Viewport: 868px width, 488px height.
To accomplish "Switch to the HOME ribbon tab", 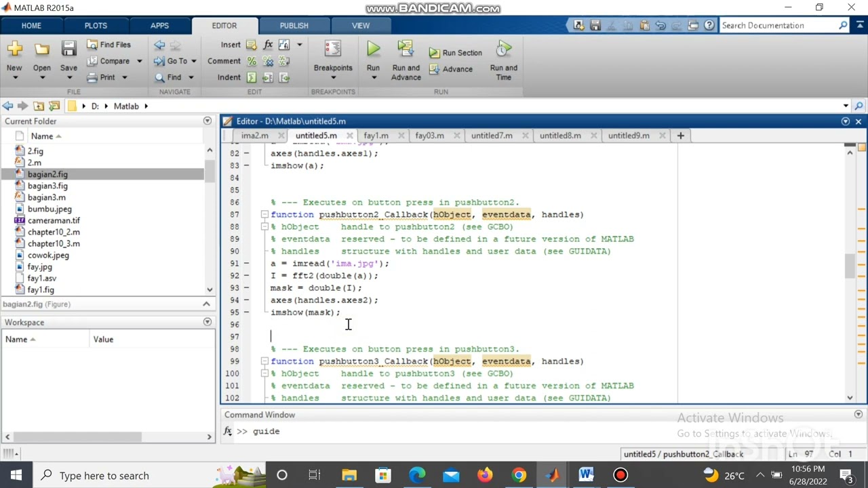I will [31, 26].
